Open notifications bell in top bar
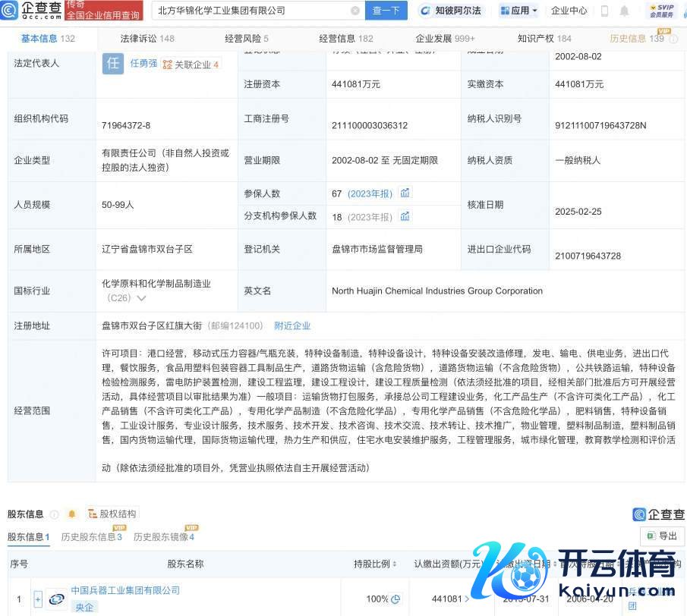The image size is (687, 616). point(624,11)
